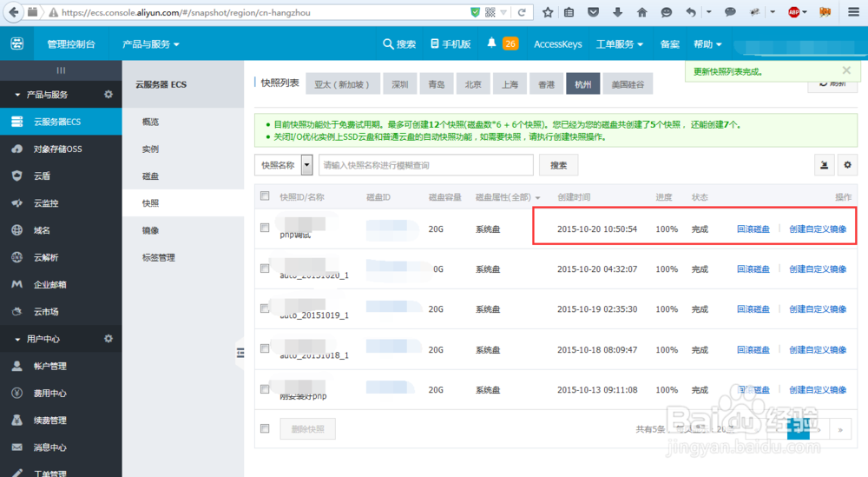868x477 pixels.
Task: Open the 工单服务 dropdown menu
Action: (620, 43)
